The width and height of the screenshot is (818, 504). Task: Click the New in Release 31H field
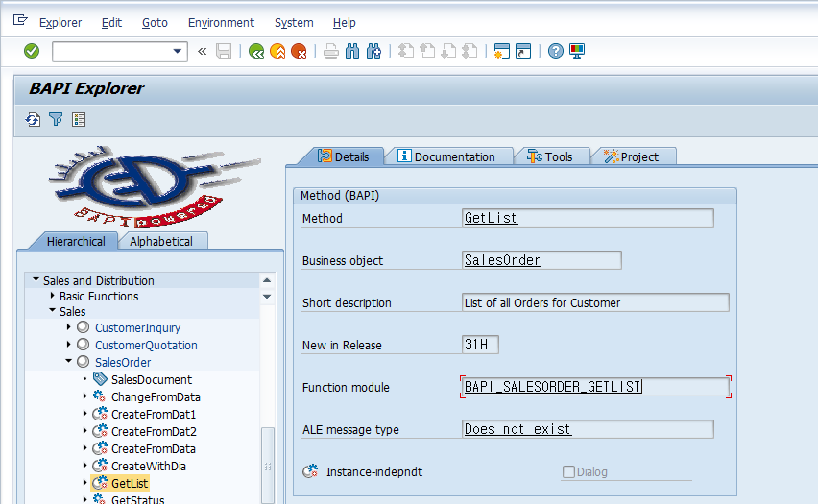(480, 345)
